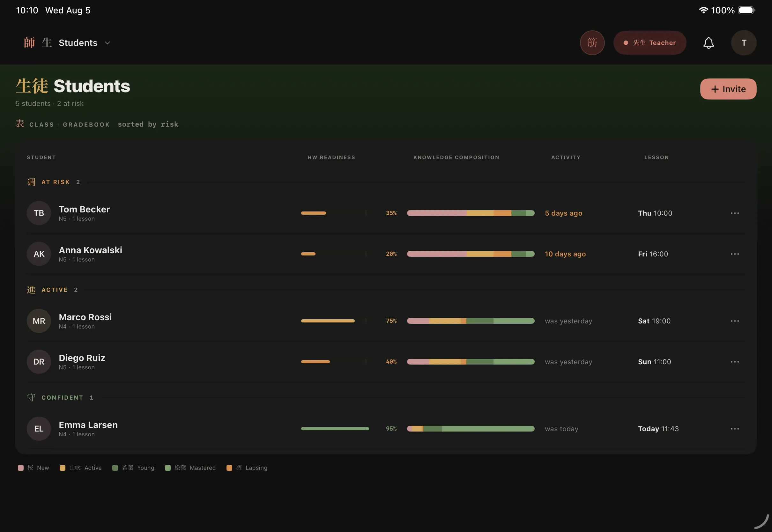Collapse the At Risk group header

53,182
